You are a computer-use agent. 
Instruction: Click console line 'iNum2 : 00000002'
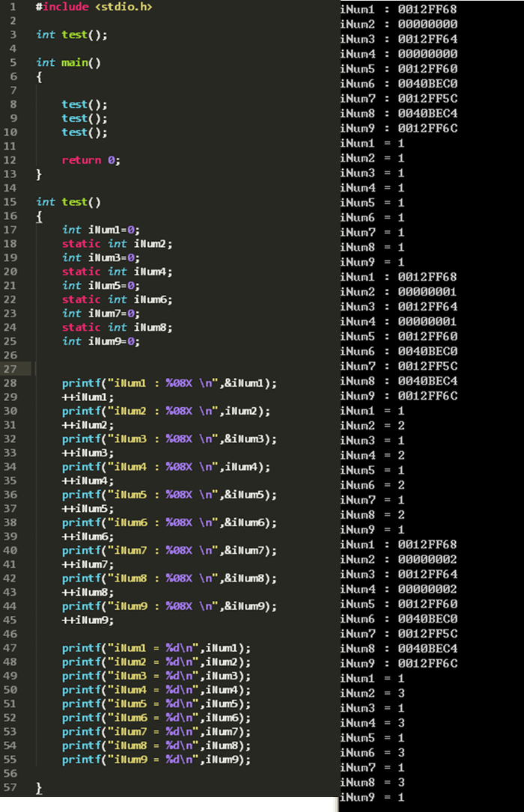pos(399,560)
